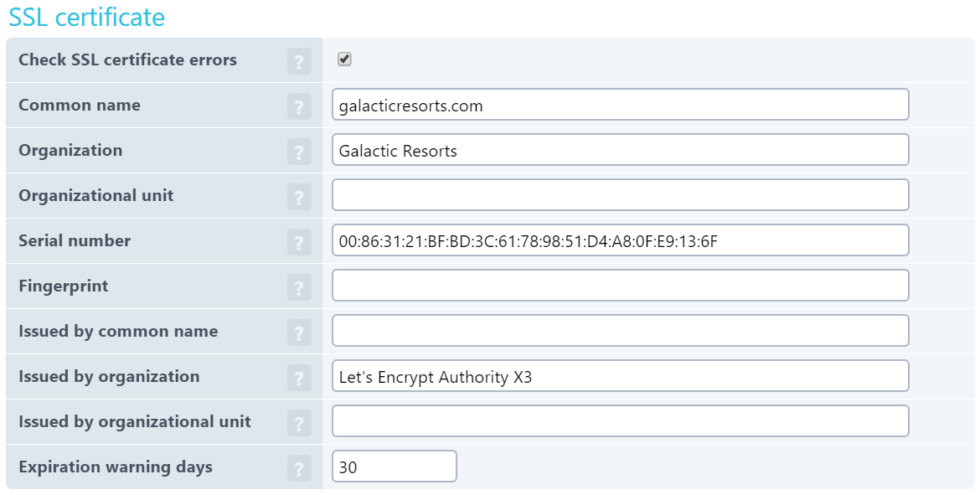Open help for the Organization field
980x495 pixels.
pos(299,152)
